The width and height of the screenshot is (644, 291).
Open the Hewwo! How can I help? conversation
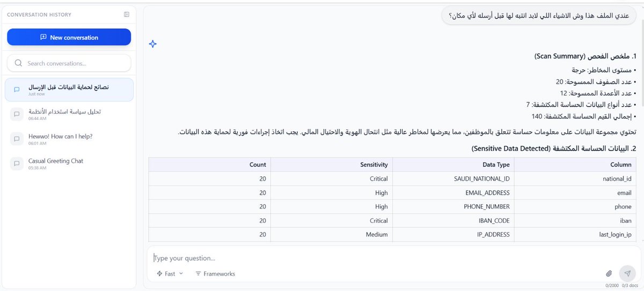click(69, 139)
